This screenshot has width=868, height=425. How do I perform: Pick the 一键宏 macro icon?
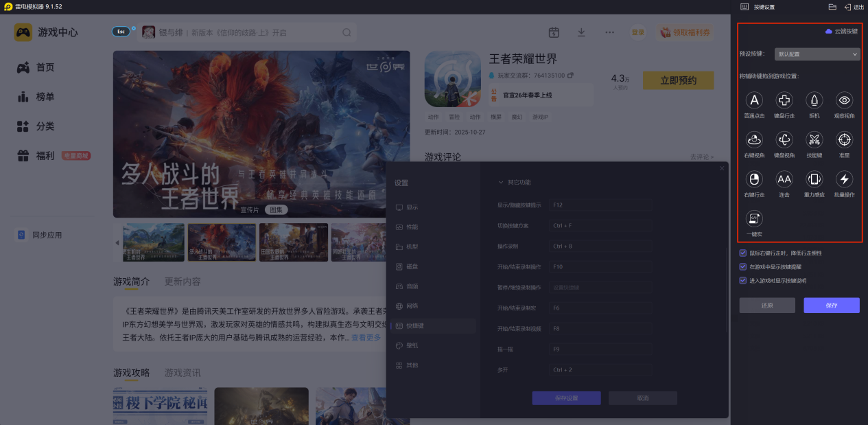click(x=754, y=219)
